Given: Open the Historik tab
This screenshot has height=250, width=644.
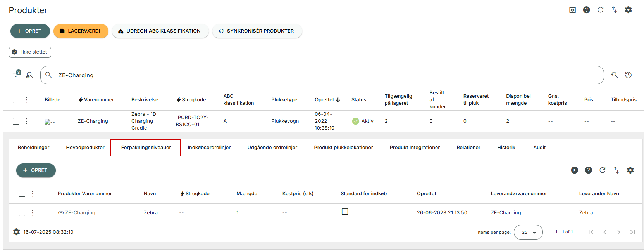Looking at the screenshot, I should (x=506, y=148).
